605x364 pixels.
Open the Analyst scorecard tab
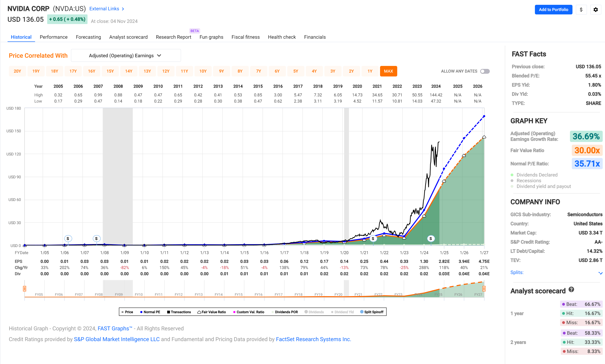click(x=128, y=37)
